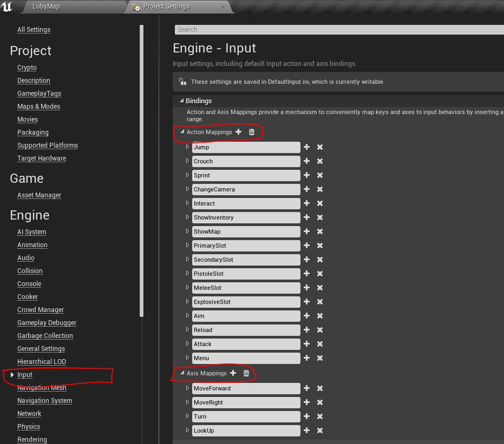Add a key binding to Jump action
The width and height of the screenshot is (504, 444).
[x=306, y=147]
